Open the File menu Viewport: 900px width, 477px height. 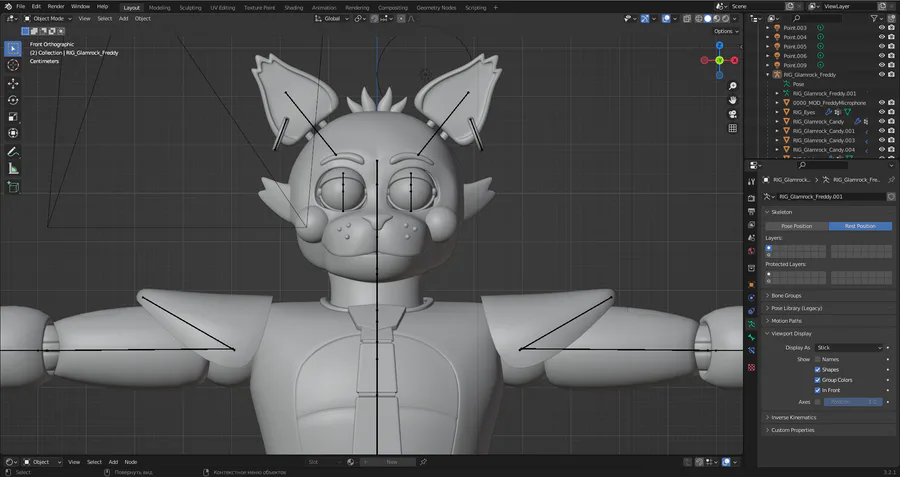pyautogui.click(x=21, y=6)
